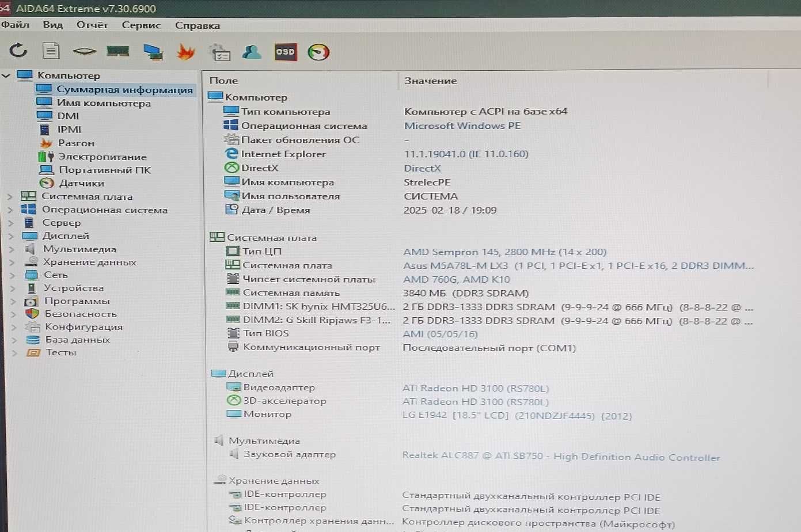Click the DIMM2 G Skill Ripjaws row

(x=489, y=320)
